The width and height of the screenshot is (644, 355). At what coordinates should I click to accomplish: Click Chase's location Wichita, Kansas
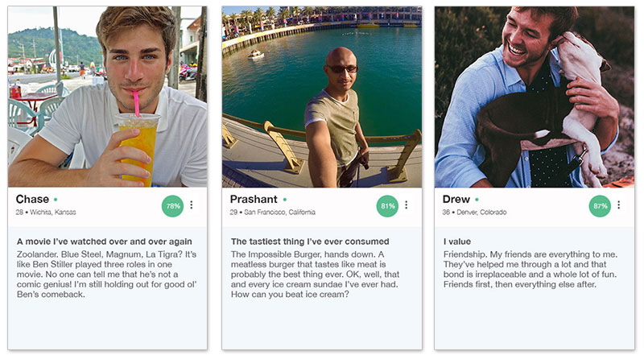point(52,212)
